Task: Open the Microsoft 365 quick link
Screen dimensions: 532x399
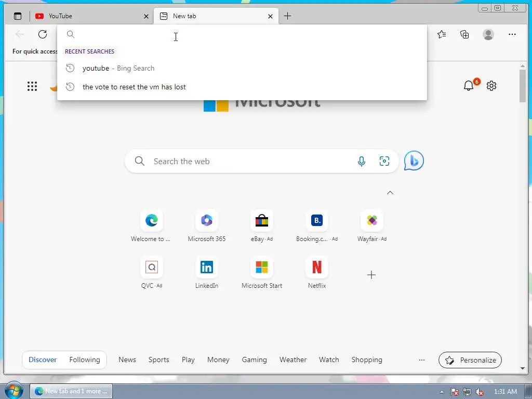Action: pos(207,226)
